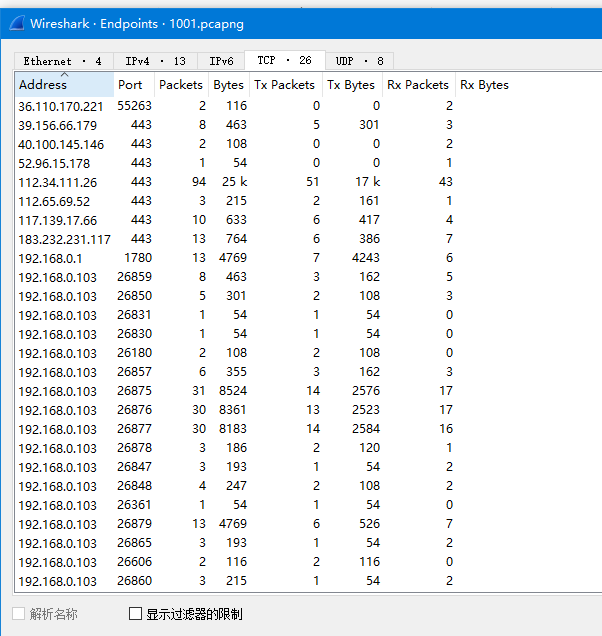
Task: Click the 633 bytes value
Action: (x=236, y=220)
